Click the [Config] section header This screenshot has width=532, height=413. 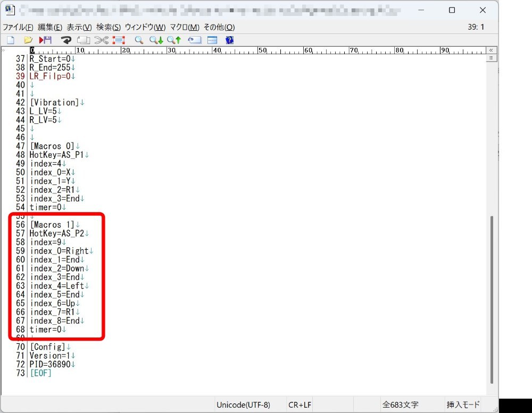click(47, 347)
